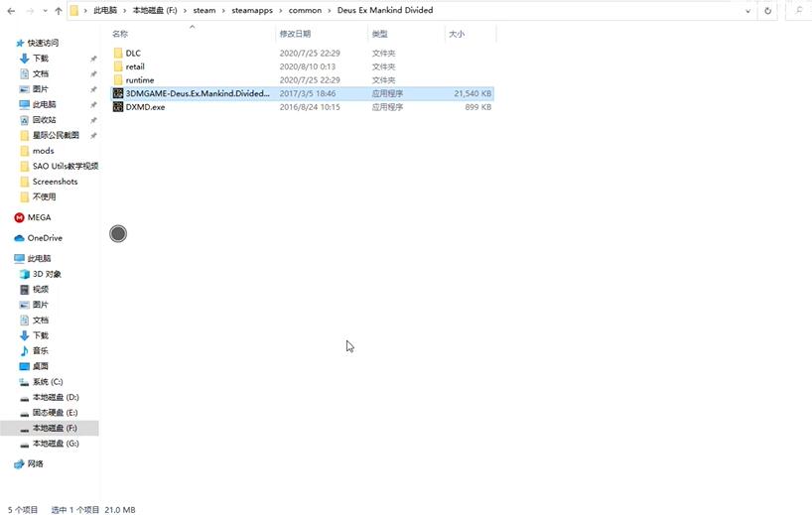Screen dimensions: 812x515
Task: Select the runtime folder icon
Action: click(118, 79)
